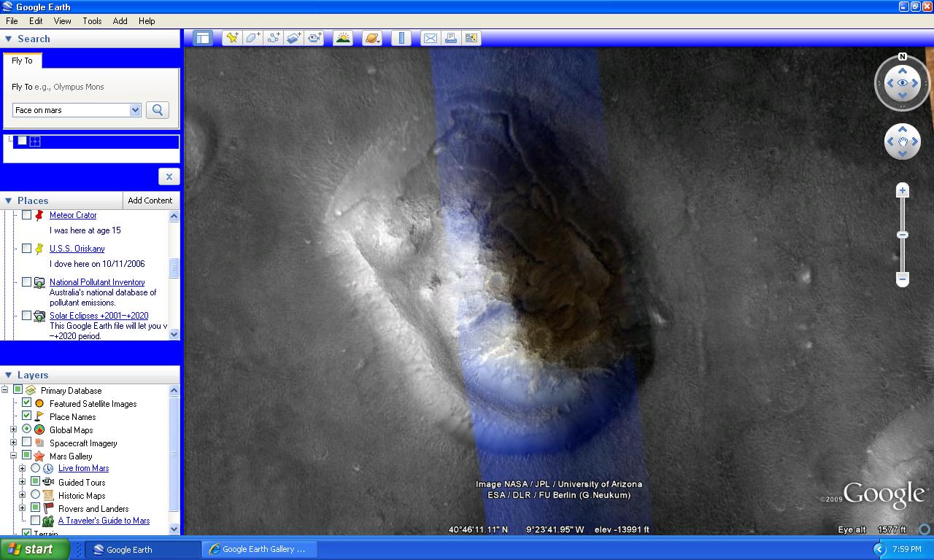Collapse the Search panel triangle
This screenshot has width=934, height=560.
pos(8,39)
